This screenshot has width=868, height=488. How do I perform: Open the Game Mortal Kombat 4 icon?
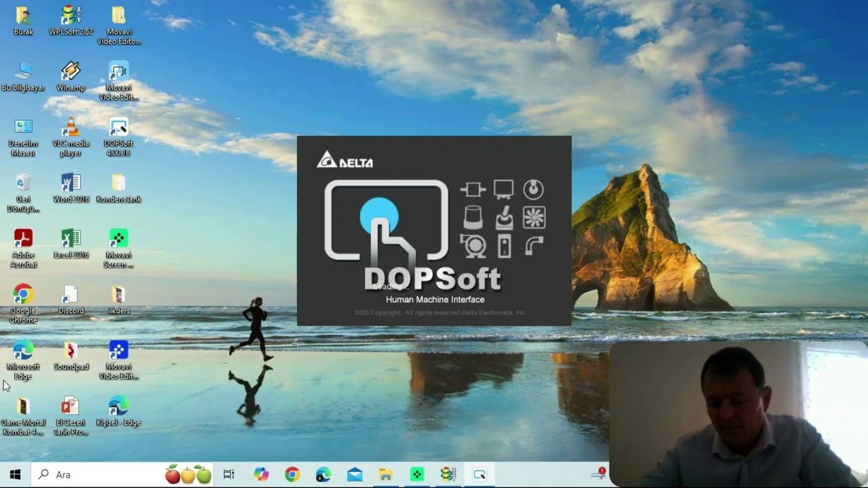click(x=23, y=416)
